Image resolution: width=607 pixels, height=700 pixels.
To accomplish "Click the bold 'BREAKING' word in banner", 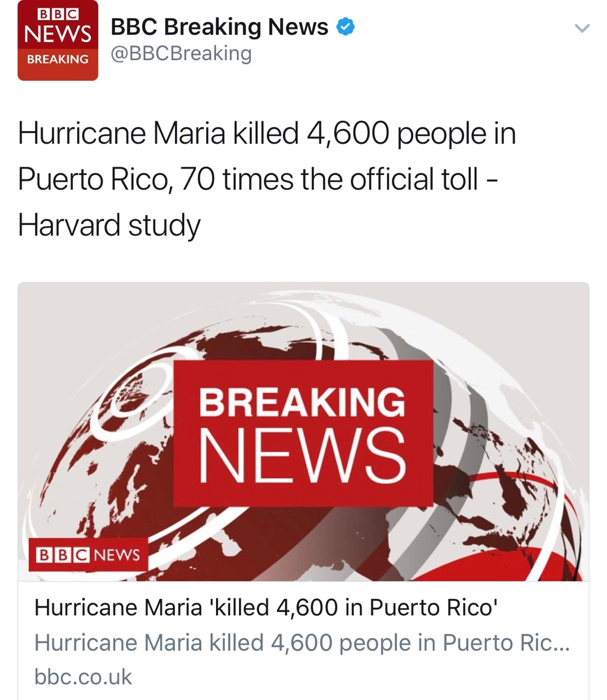I will click(302, 402).
